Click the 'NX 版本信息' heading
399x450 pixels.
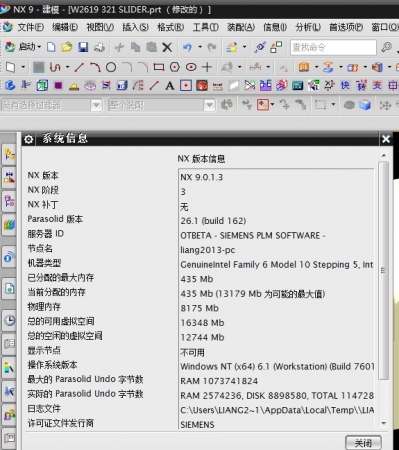click(x=201, y=159)
